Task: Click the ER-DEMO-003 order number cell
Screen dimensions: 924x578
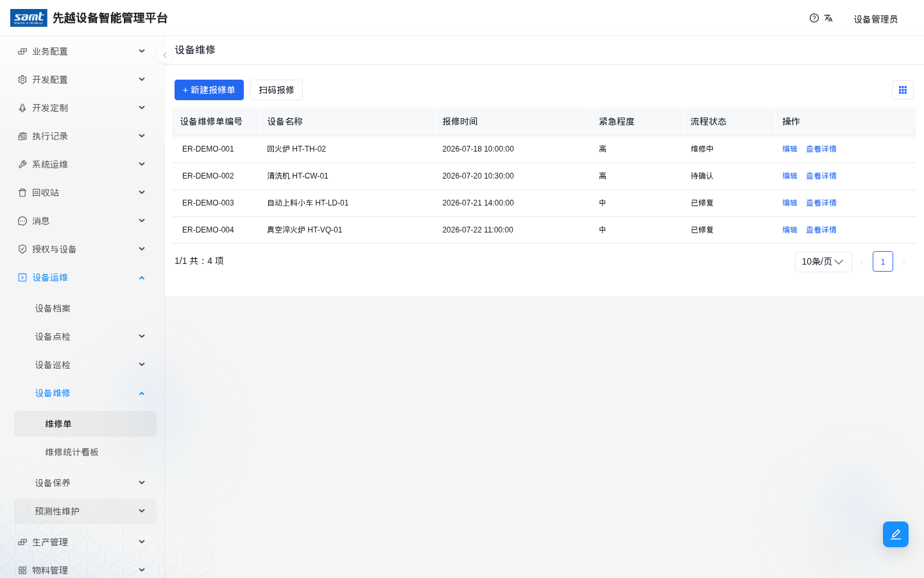Action: click(x=208, y=203)
